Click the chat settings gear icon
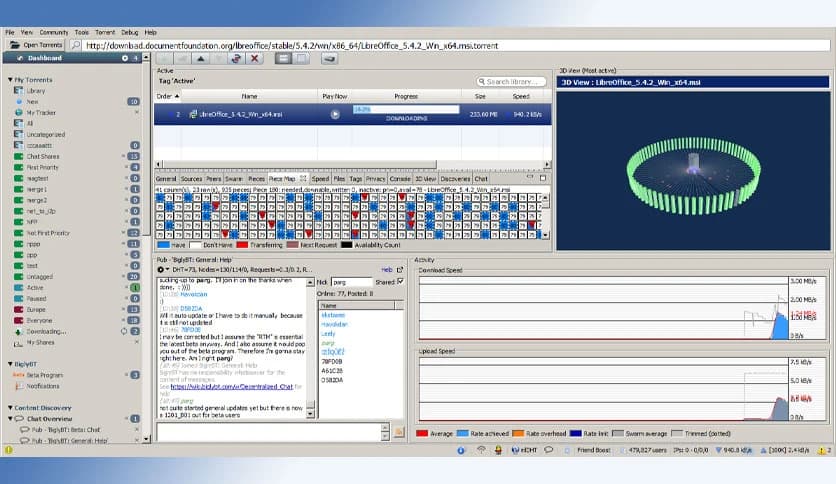 [161, 270]
